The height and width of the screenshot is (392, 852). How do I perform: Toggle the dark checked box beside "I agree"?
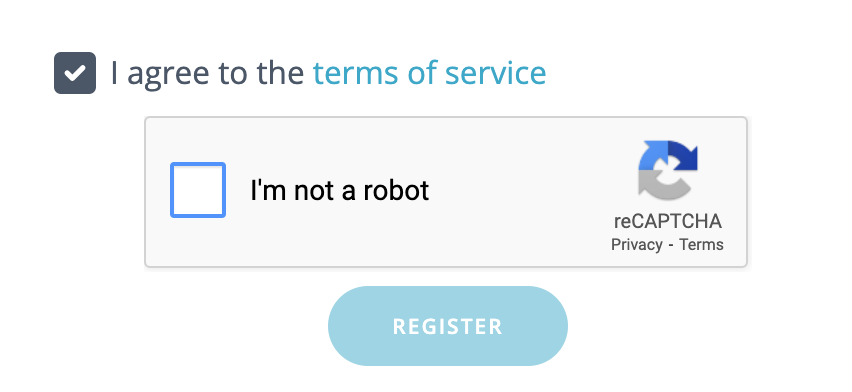pos(75,73)
